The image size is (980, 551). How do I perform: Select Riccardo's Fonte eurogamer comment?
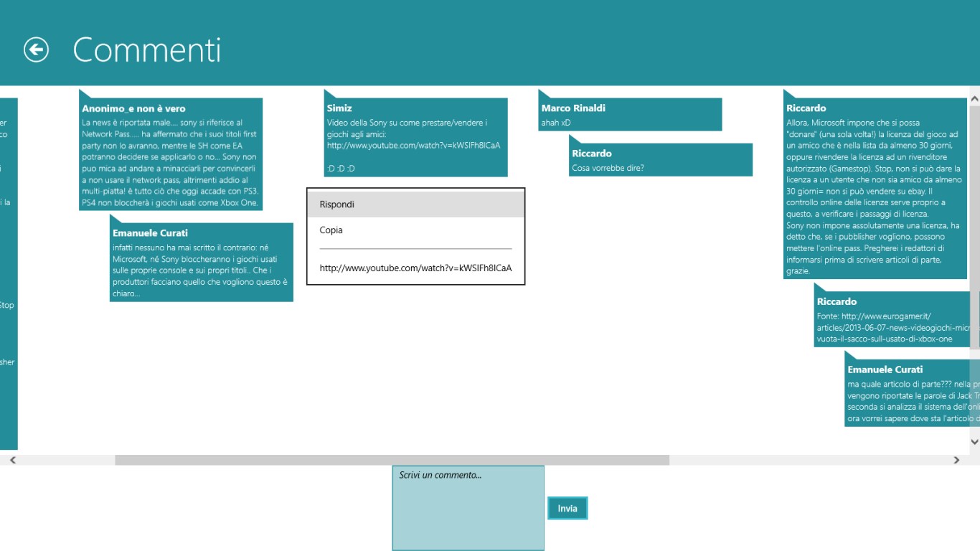click(x=893, y=319)
